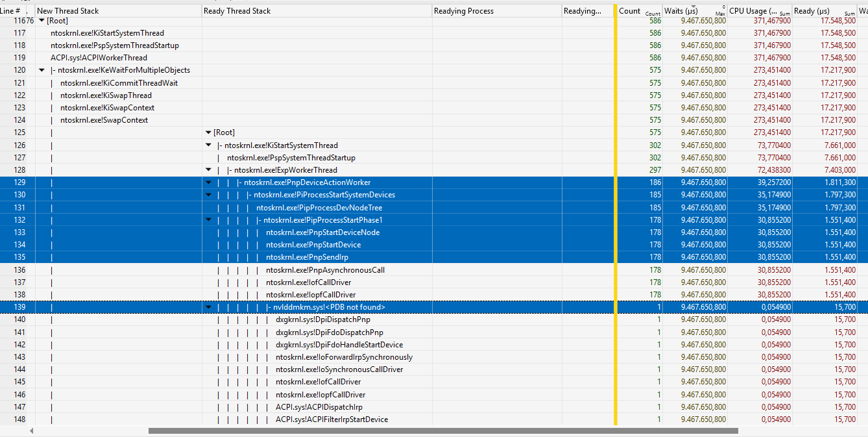Select ntoskrnl.exe!IoForwardIrpSynchronously row
The width and height of the screenshot is (868, 437).
click(344, 357)
